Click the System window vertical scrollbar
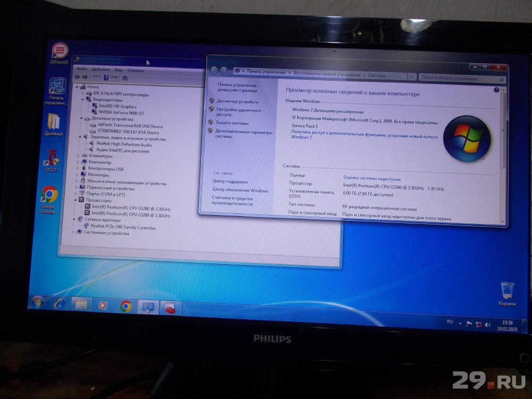Viewport: 532px width, 399px height. tap(503, 156)
